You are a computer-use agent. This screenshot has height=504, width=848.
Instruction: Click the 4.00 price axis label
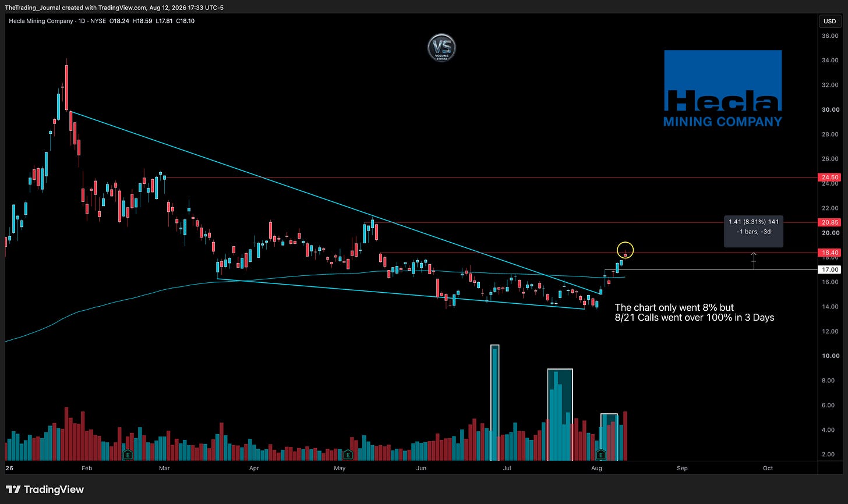point(829,430)
